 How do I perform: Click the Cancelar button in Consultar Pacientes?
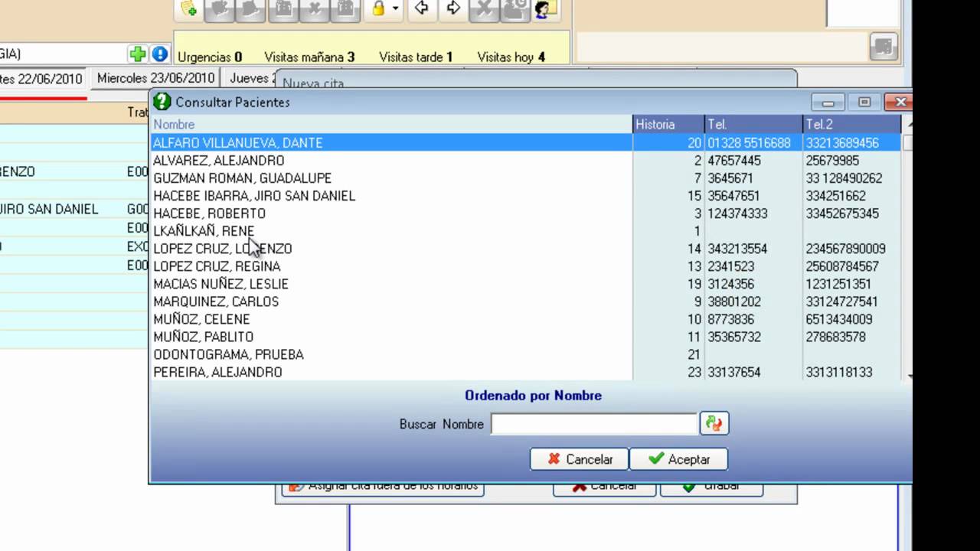(579, 459)
